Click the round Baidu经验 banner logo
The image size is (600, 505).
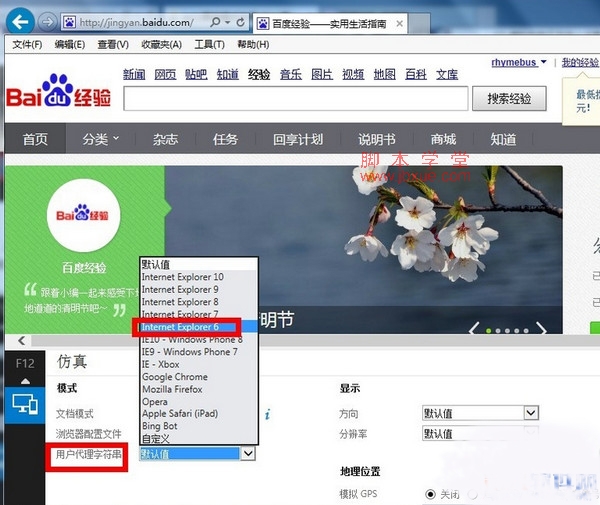point(83,215)
